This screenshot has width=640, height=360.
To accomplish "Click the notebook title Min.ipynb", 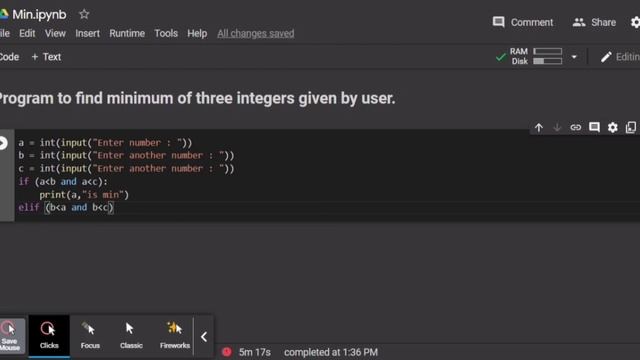I will pyautogui.click(x=39, y=15).
